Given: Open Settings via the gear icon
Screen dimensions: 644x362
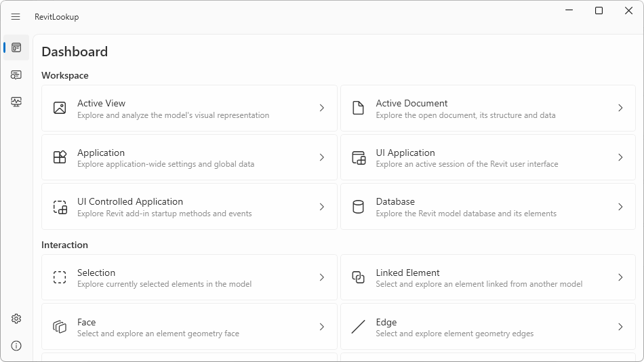Looking at the screenshot, I should (16, 319).
